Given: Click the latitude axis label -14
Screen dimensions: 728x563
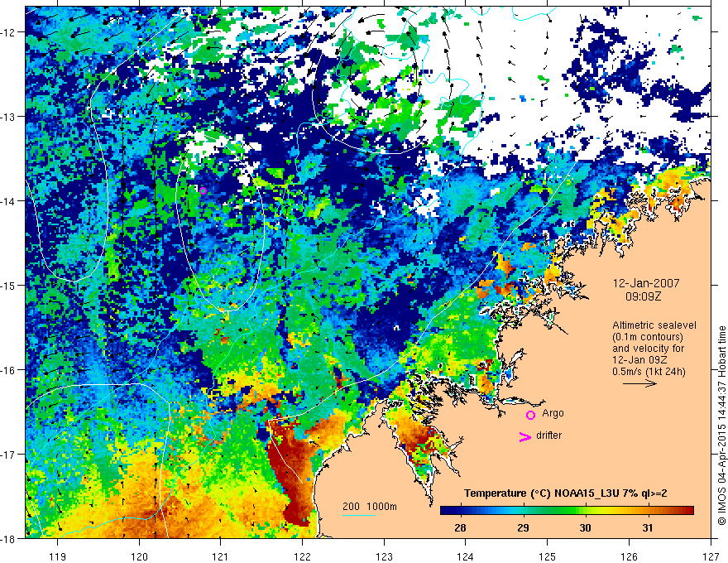Looking at the screenshot, I should coord(9,201).
